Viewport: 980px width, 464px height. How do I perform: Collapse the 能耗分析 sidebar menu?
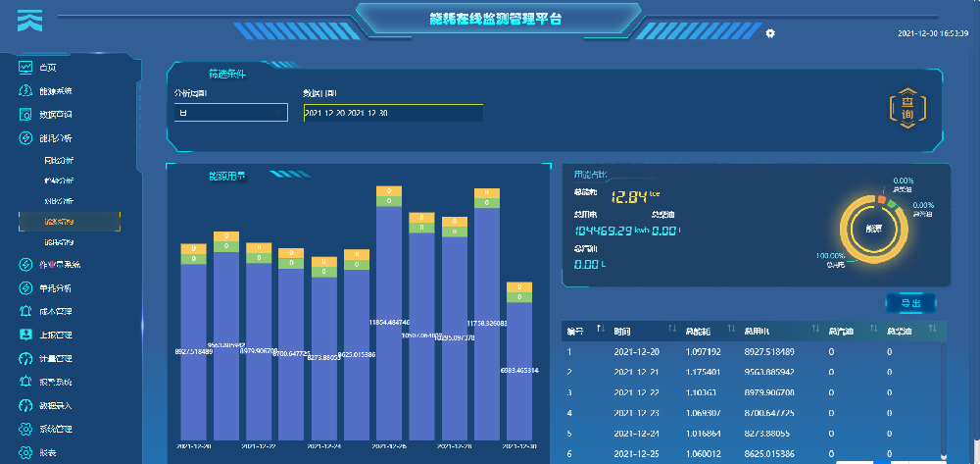[x=56, y=138]
